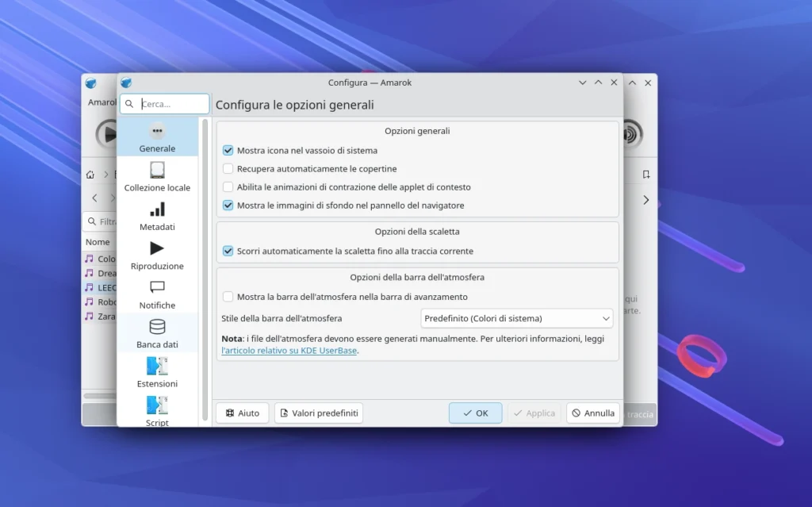Image resolution: width=812 pixels, height=507 pixels.
Task: Open the Stile della barra dell'atmosfera dropdown
Action: pyautogui.click(x=516, y=318)
